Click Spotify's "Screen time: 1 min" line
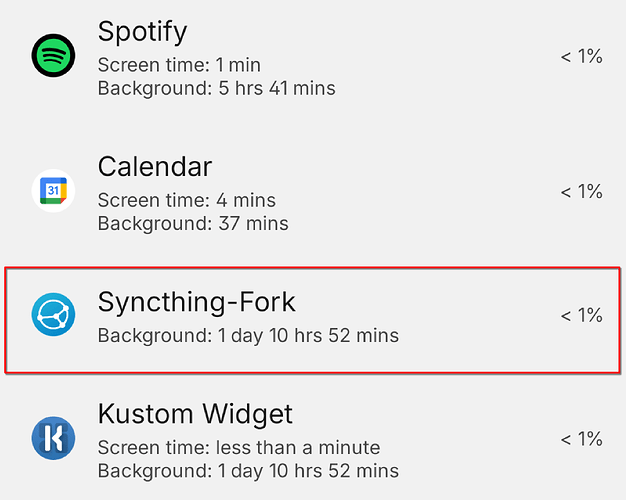Image resolution: width=626 pixels, height=500 pixels. point(179,65)
